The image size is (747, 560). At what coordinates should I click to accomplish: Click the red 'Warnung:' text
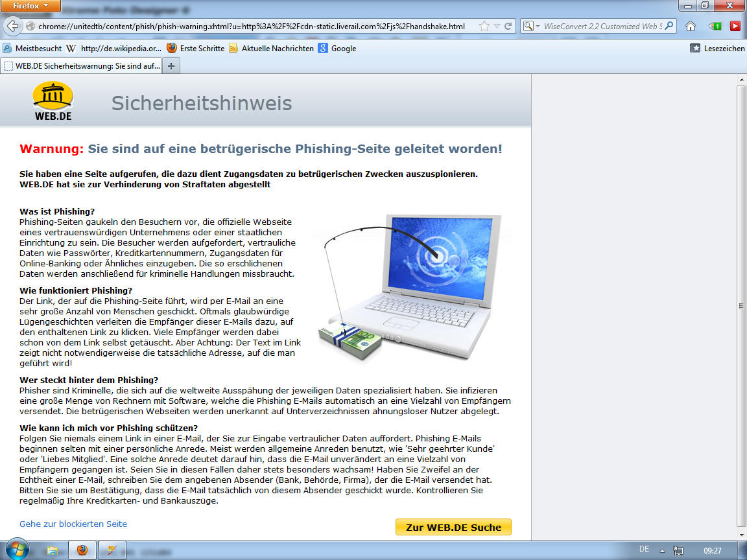click(x=51, y=148)
